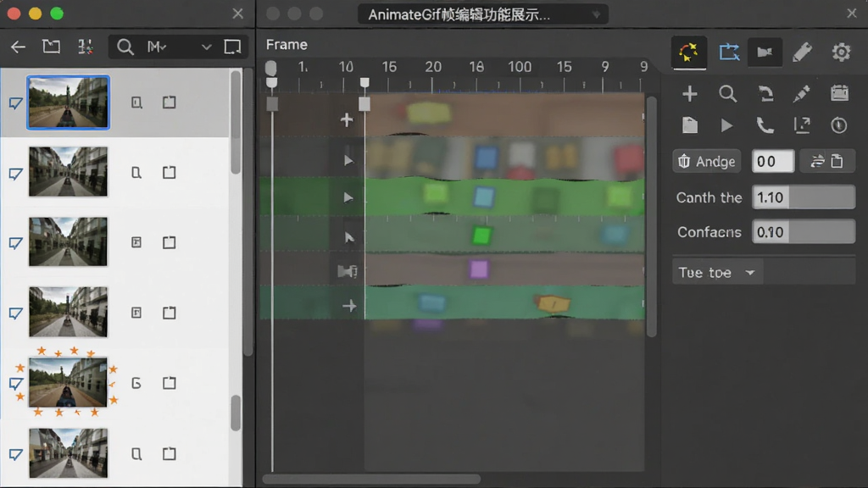Open the folder icon in left toolbar
This screenshot has width=868, height=488.
(x=51, y=47)
